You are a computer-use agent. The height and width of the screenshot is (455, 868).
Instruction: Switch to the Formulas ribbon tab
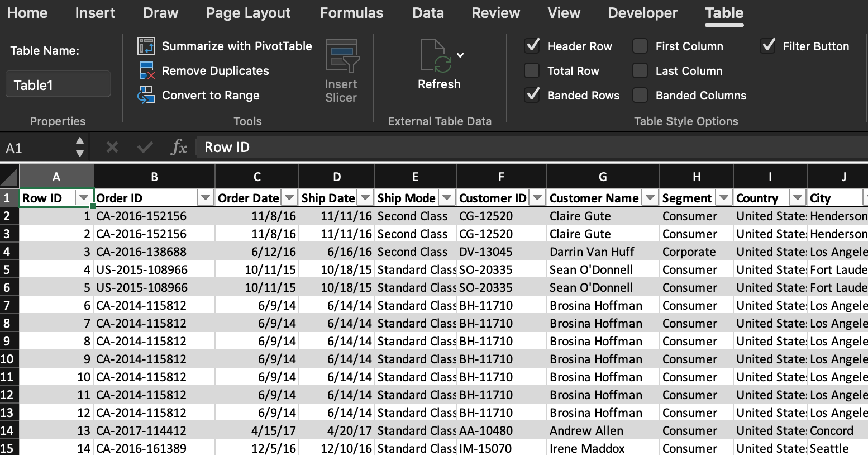click(x=351, y=13)
